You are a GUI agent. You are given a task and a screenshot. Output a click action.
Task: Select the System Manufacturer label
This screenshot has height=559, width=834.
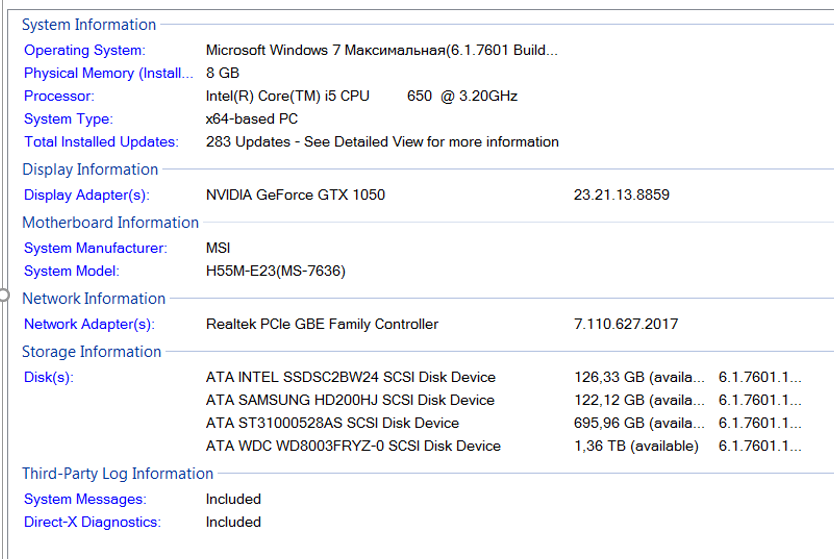[x=95, y=248]
